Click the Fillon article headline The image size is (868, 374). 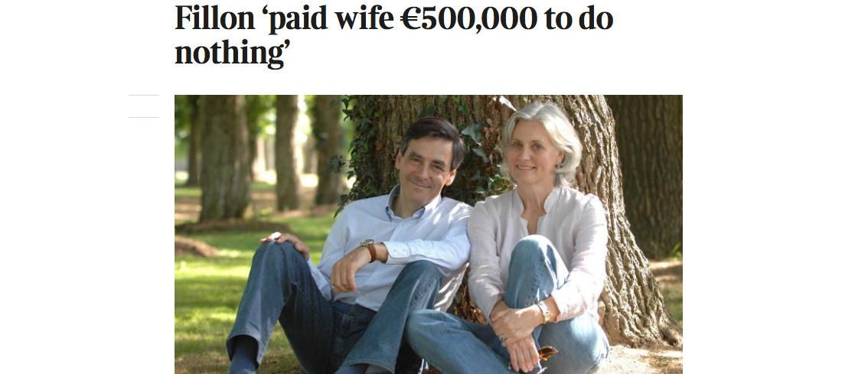[x=394, y=34]
